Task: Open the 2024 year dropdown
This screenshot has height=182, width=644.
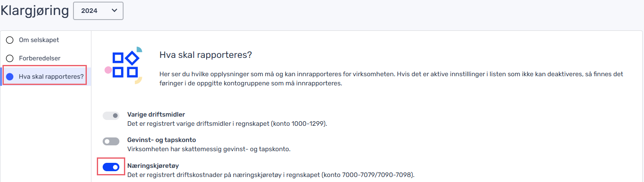Action: [x=98, y=11]
